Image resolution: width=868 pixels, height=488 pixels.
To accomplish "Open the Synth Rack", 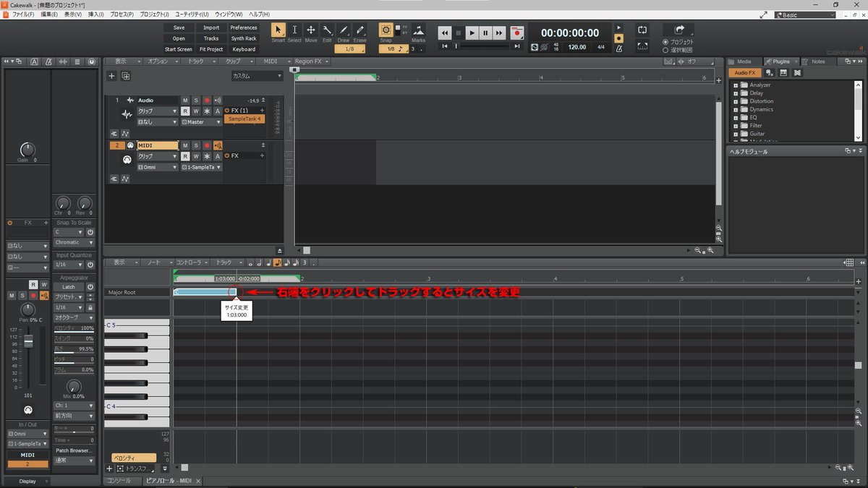I will [x=244, y=38].
